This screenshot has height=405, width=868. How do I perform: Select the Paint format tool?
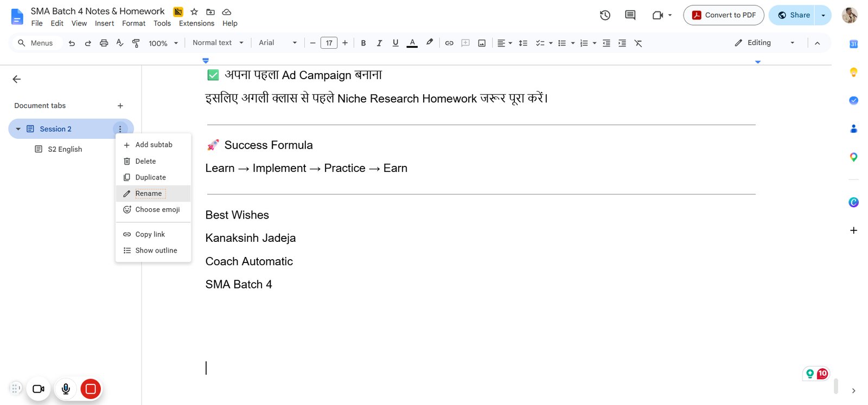click(136, 43)
